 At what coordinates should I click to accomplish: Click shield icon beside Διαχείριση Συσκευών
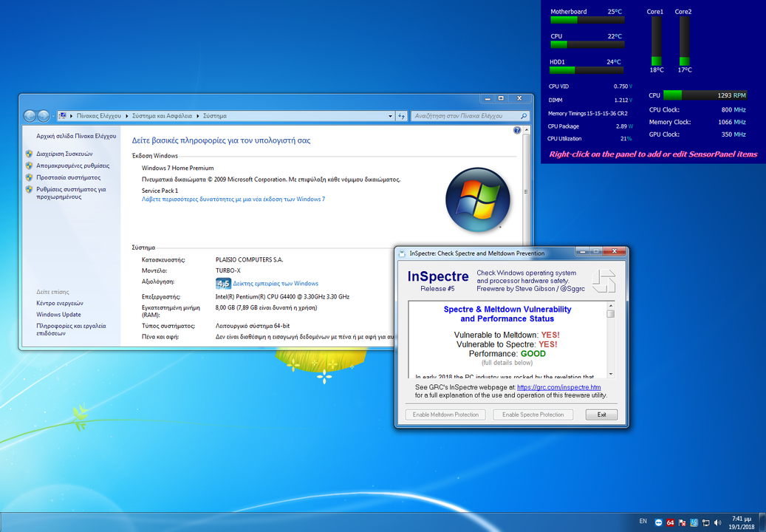pos(30,154)
